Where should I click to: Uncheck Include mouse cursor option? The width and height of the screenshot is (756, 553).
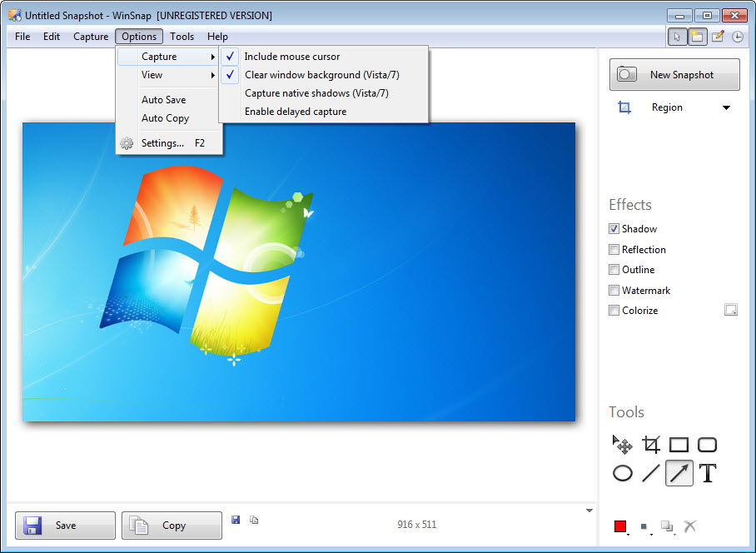pos(324,57)
